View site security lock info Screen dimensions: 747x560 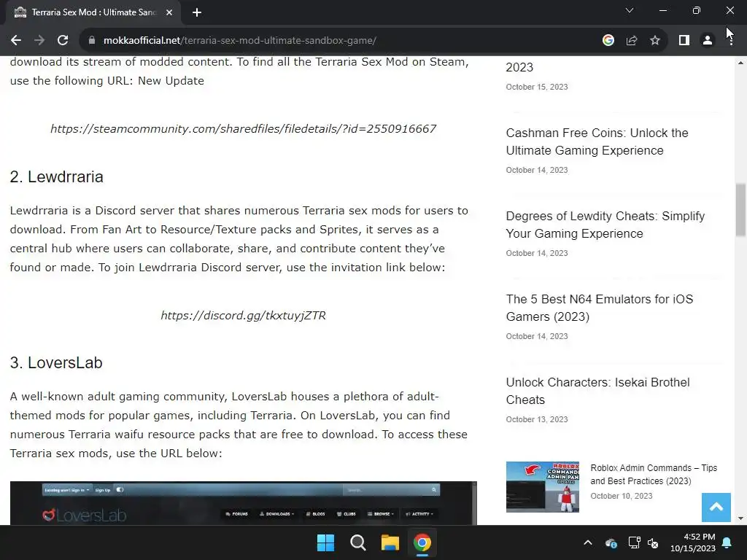click(x=92, y=41)
